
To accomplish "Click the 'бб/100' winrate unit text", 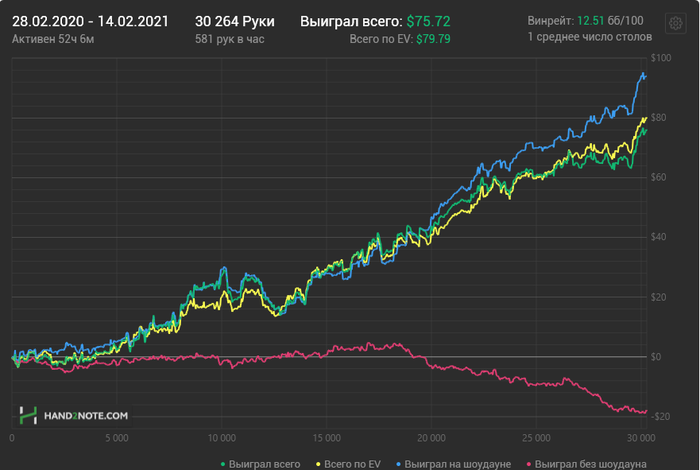I will click(x=625, y=21).
